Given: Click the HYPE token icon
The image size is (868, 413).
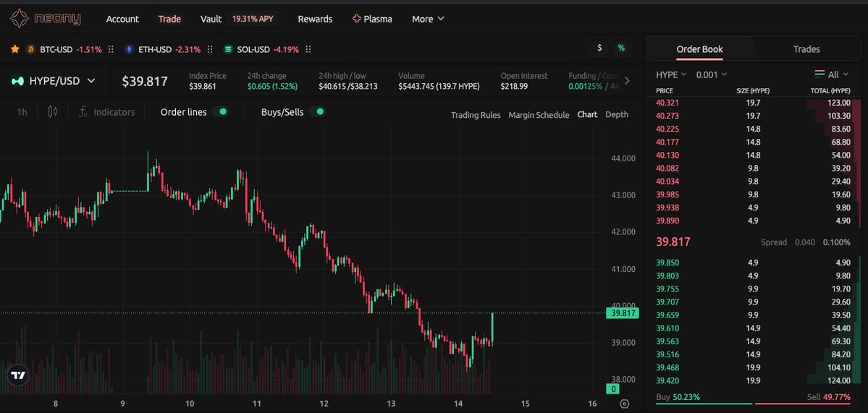Looking at the screenshot, I should [x=17, y=81].
